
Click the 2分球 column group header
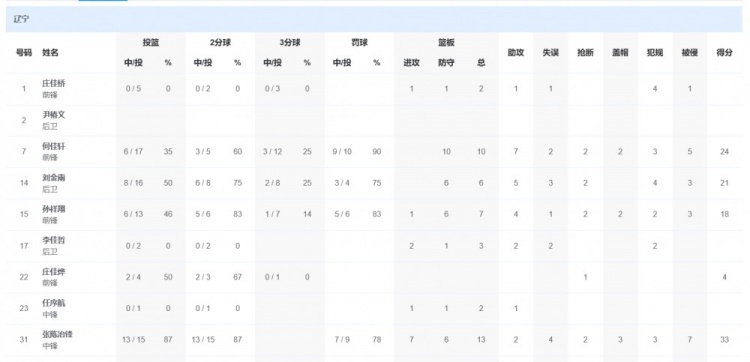220,43
